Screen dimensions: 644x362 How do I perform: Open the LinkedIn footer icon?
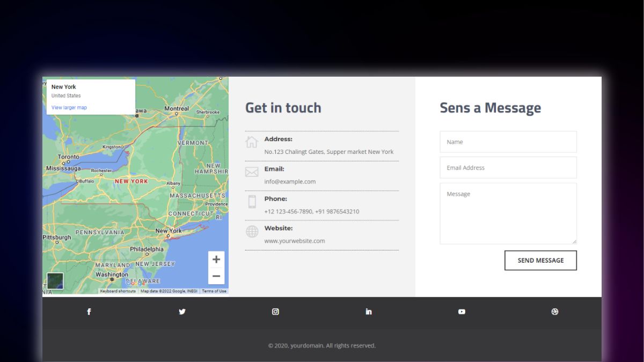[369, 312]
